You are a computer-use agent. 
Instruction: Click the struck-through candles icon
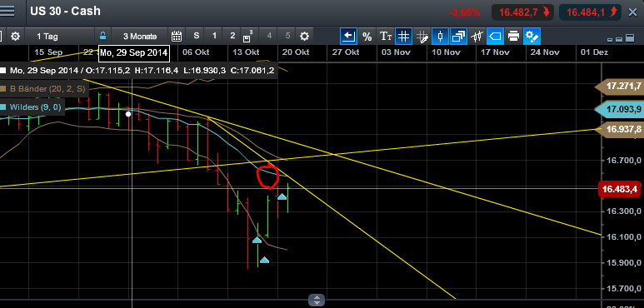click(477, 37)
